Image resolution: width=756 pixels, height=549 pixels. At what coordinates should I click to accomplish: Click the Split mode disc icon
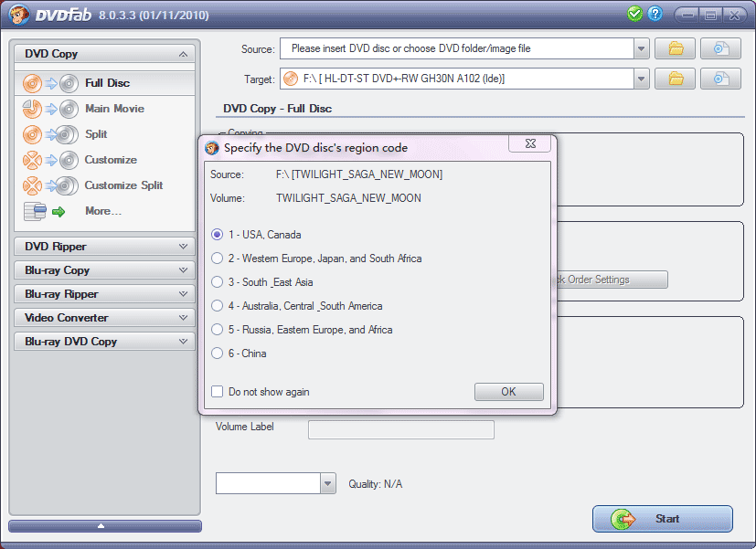[50, 134]
